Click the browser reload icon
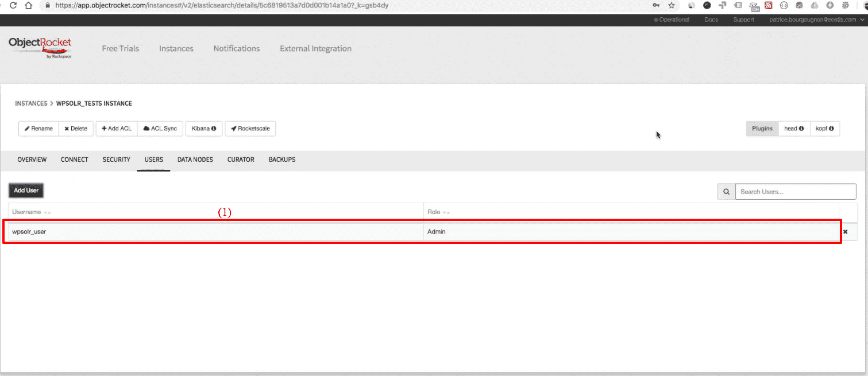The height and width of the screenshot is (376, 868). pos(13,5)
